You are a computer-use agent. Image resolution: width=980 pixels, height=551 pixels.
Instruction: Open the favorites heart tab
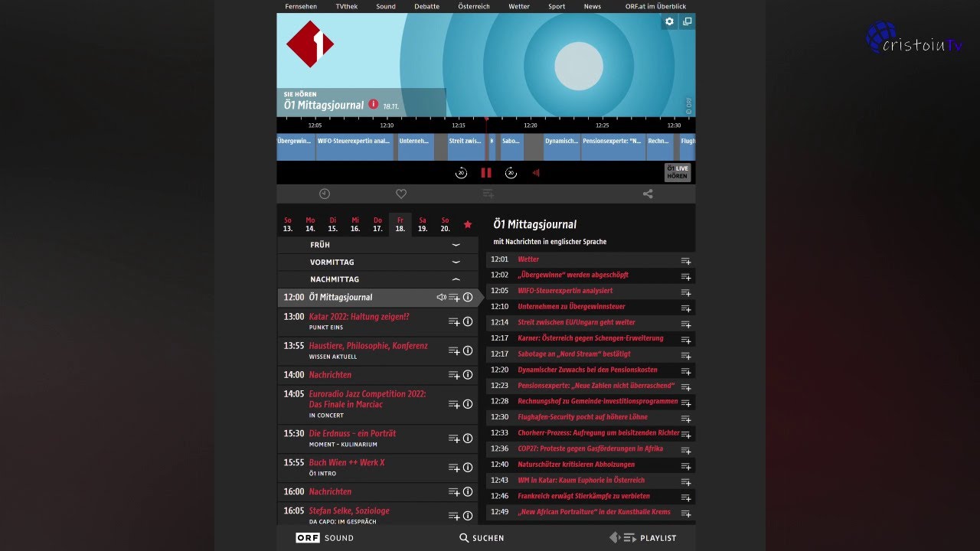(x=401, y=194)
